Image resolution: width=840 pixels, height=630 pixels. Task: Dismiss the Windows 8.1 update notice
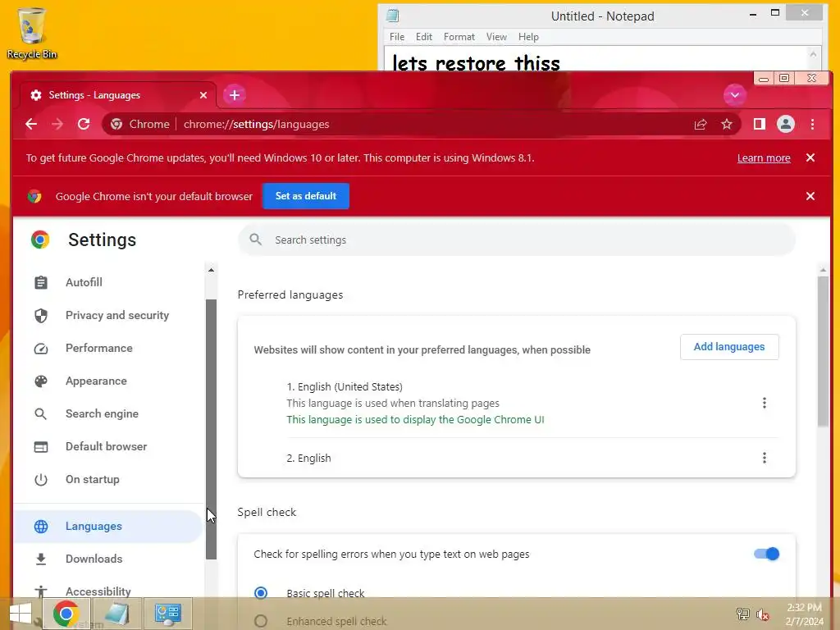coord(810,157)
